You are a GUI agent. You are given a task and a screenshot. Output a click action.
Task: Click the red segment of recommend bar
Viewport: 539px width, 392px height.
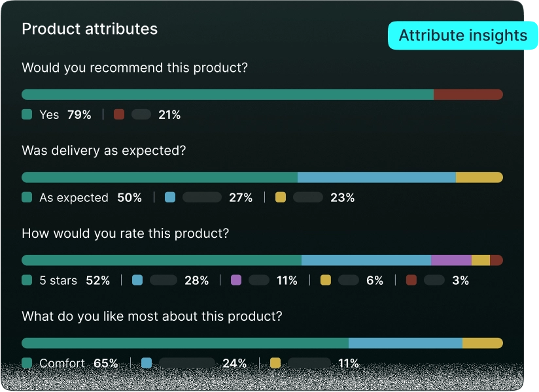tap(468, 94)
